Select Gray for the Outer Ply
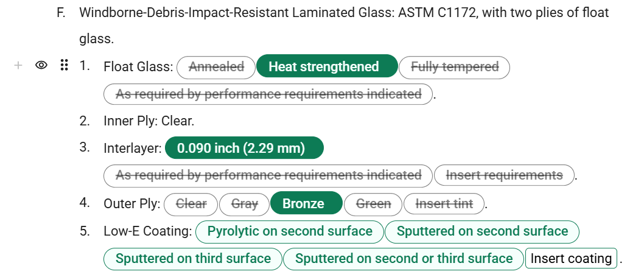Image resolution: width=644 pixels, height=277 pixels. click(244, 204)
